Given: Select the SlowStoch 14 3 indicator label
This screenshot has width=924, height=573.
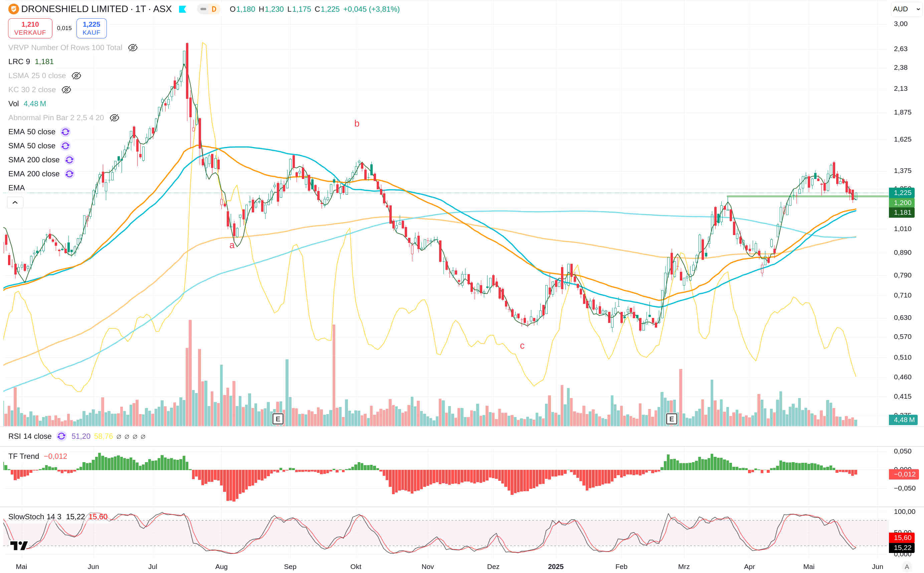Looking at the screenshot, I should tap(34, 517).
